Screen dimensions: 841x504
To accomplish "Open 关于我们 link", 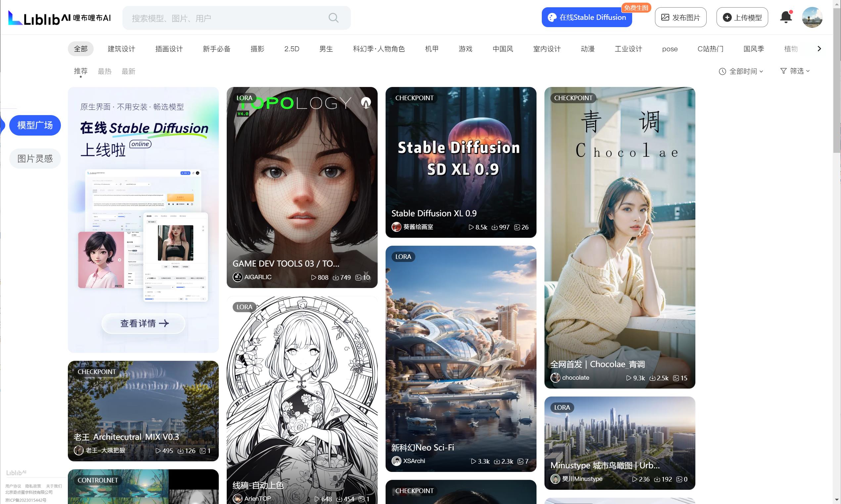I will coord(54,486).
